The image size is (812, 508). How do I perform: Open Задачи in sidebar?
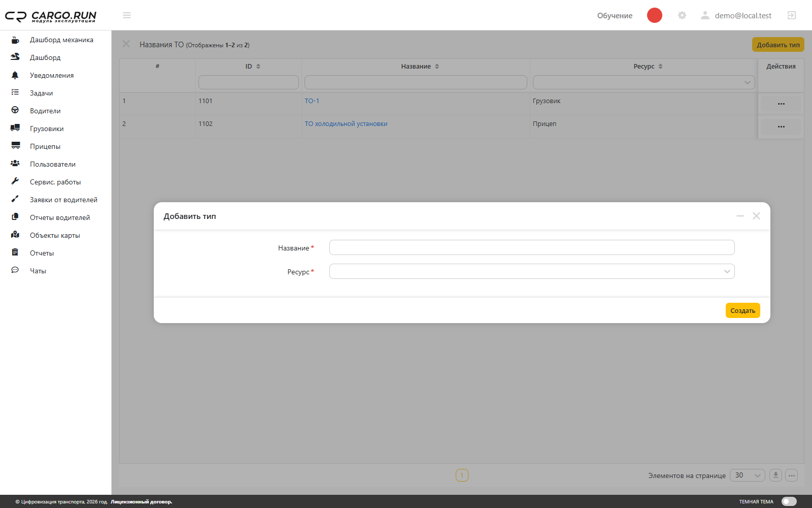41,93
